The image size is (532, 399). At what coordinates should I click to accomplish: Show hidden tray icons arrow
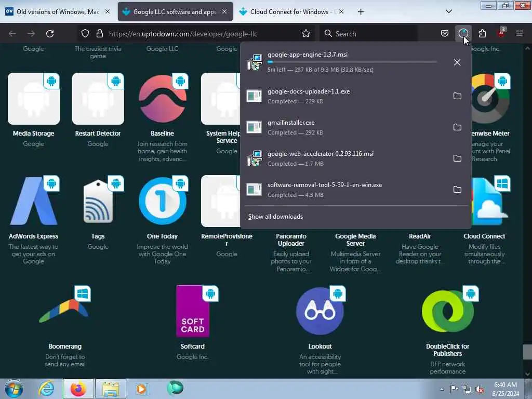coord(442,389)
